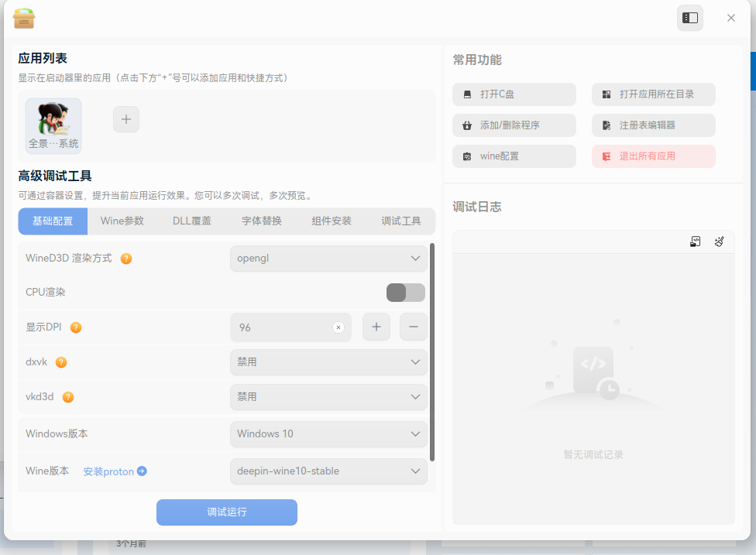
Task: Switch to the 字体替换 tab
Action: click(x=262, y=221)
